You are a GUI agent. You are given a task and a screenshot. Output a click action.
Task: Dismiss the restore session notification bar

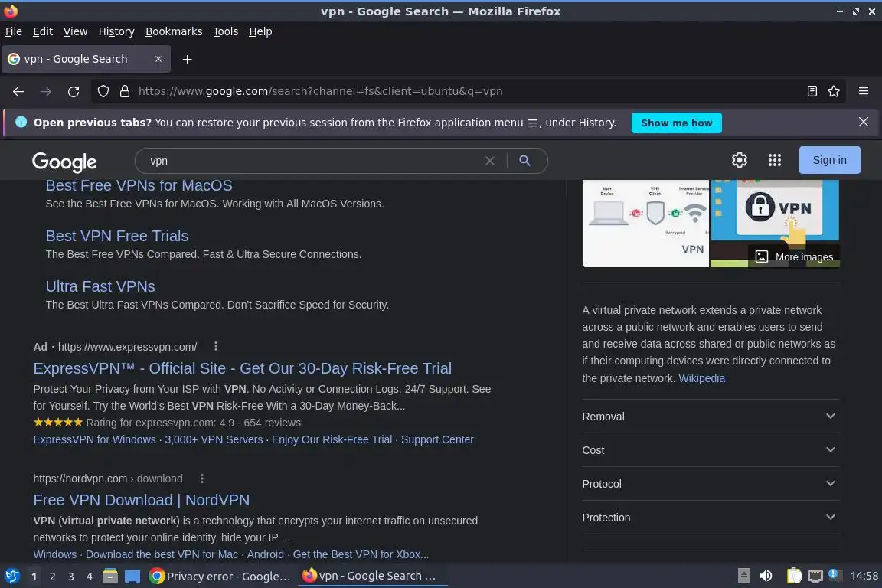pos(864,122)
